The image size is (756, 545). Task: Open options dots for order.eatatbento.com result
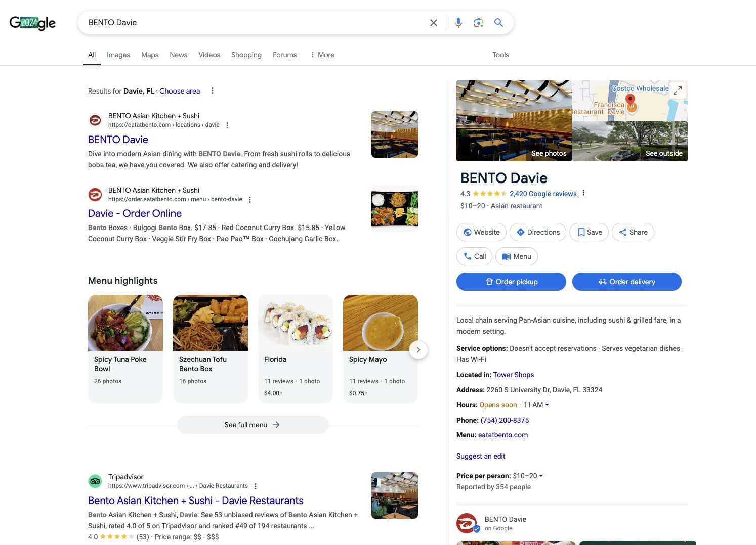coord(250,200)
